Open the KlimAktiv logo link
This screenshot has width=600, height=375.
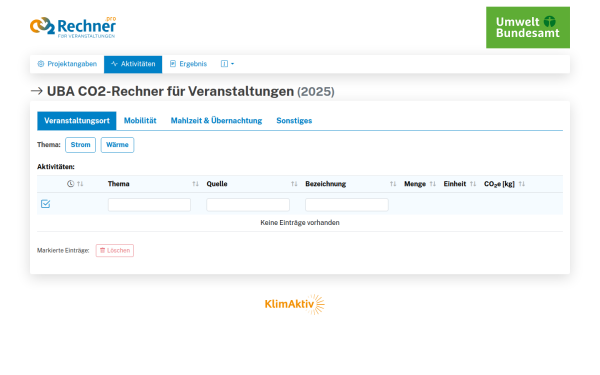tap(295, 304)
